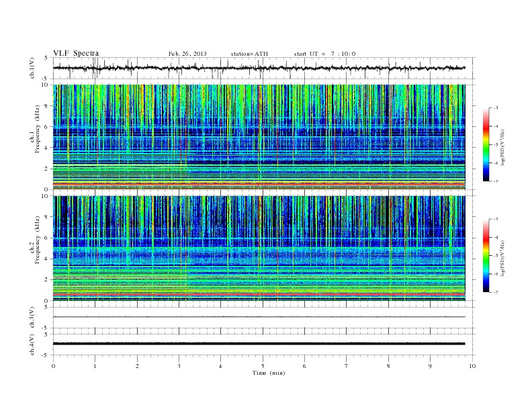Screen dimensions: 532x411
Task: Click the ch.1 spectrogram color scale bar
Action: 486,144
